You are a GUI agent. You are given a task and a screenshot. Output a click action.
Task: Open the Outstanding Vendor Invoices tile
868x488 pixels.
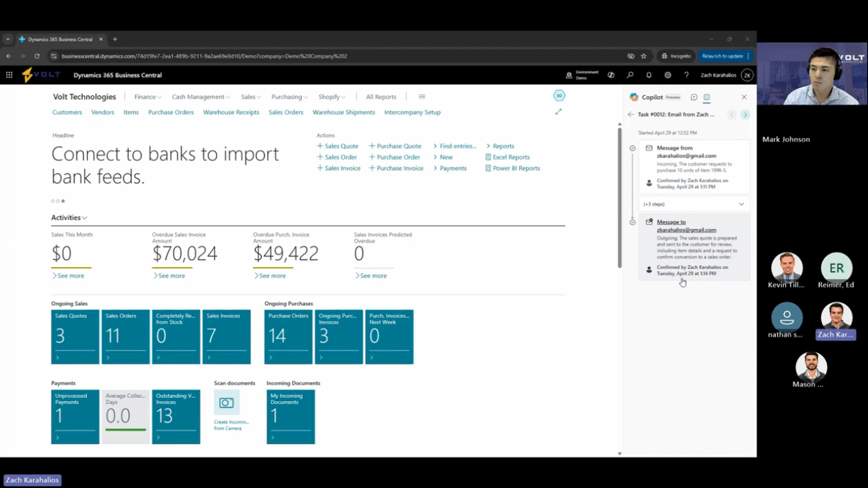tap(176, 417)
